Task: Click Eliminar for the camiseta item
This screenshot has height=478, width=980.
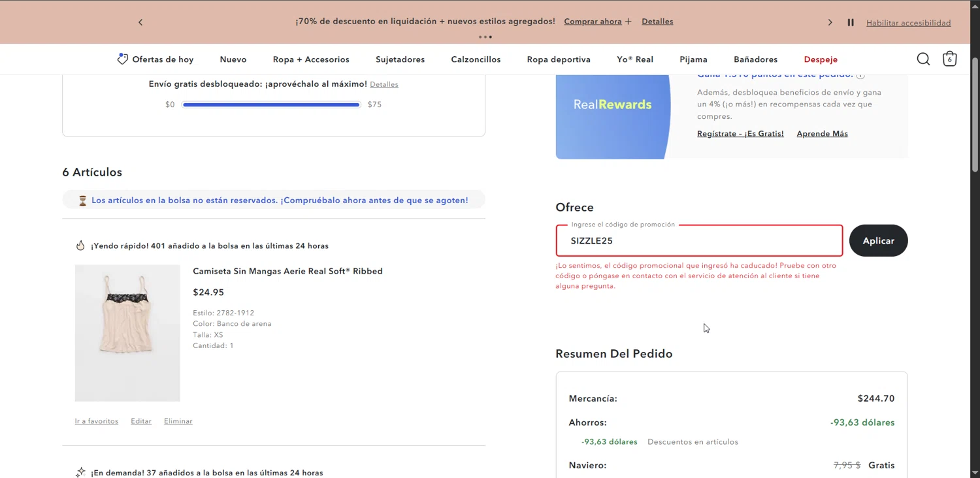Action: tap(178, 421)
